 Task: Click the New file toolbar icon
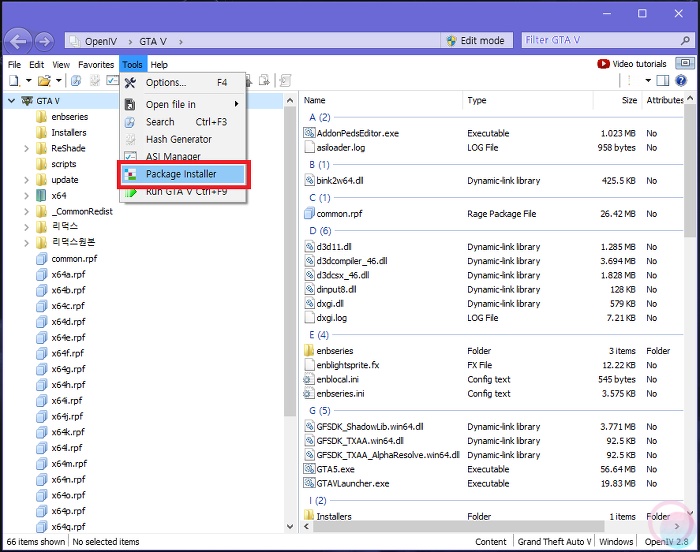click(14, 81)
